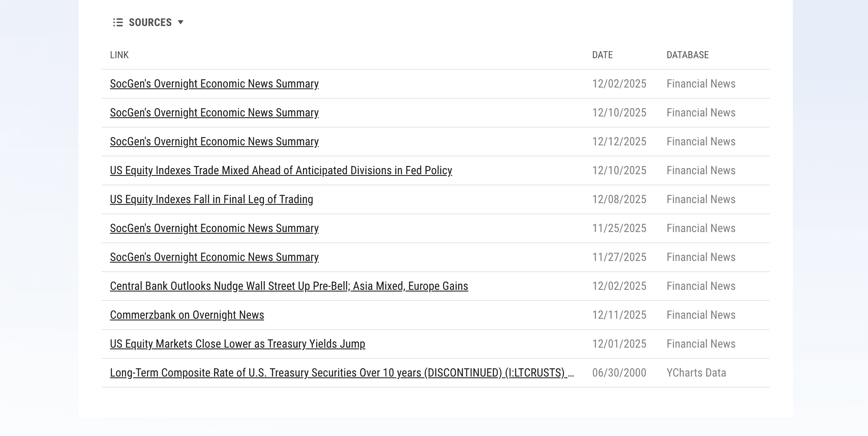The image size is (868, 436).
Task: Open US Equity Indexes Trade Mixed article
Action: point(281,171)
